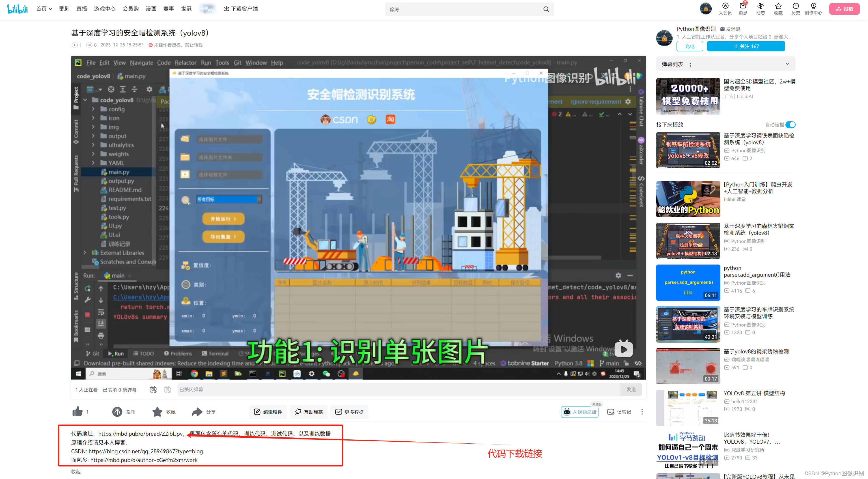The height and width of the screenshot is (479, 868).
Task: Open 森林火焰烟雾检测系统 video thumbnail
Action: [688, 241]
